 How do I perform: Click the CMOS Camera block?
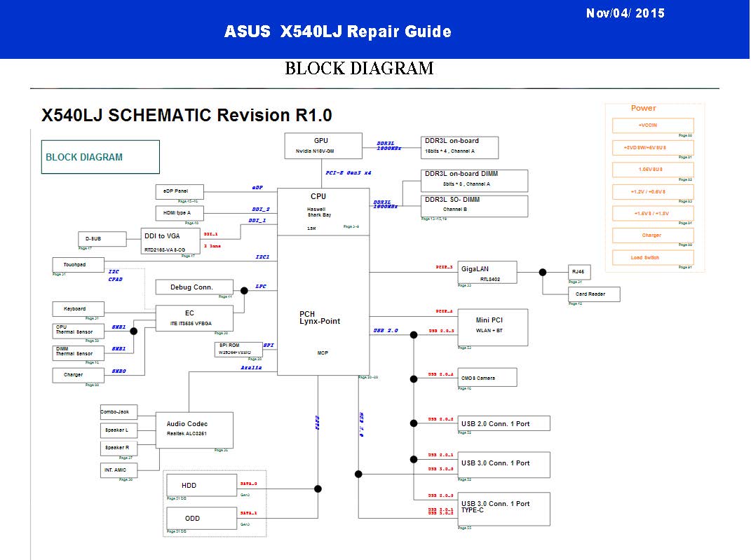coord(487,377)
